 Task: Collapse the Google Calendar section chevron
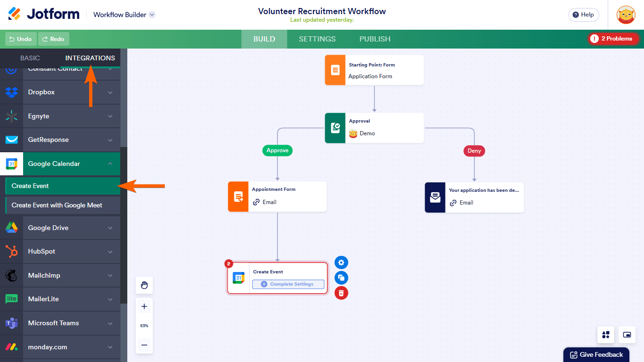(110, 164)
